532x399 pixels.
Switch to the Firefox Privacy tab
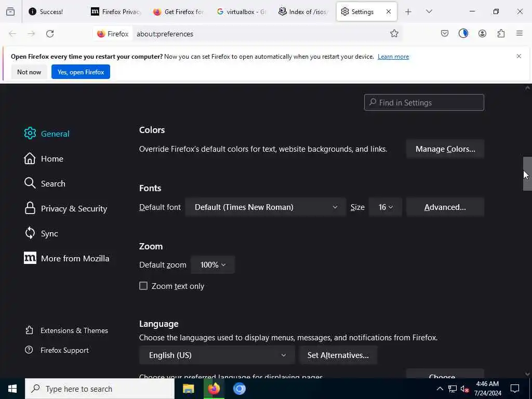(x=116, y=12)
